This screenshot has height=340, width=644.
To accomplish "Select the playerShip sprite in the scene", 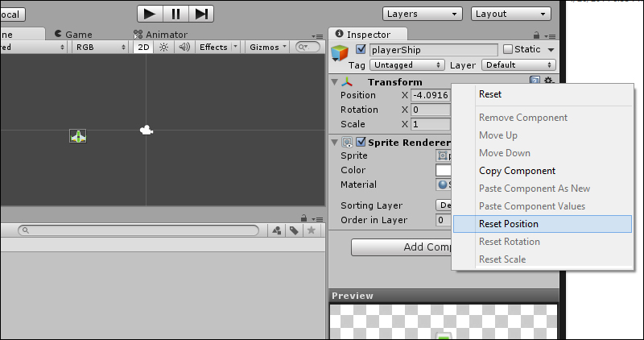I will 78,136.
